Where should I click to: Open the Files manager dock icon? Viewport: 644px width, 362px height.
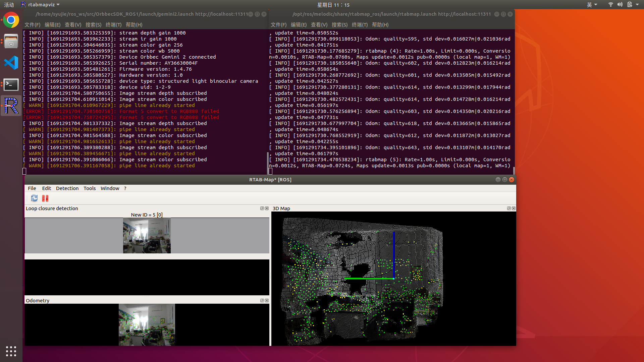11,42
